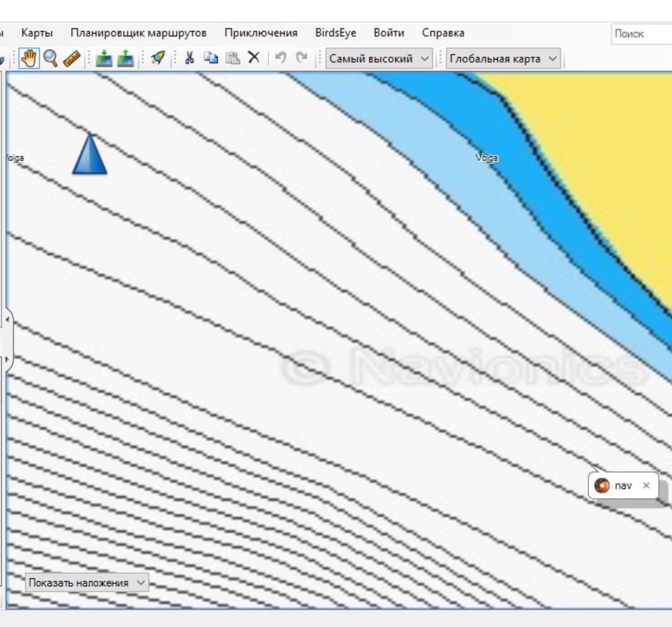Open the Самый высокий detail dropdown
Image resolution: width=672 pixels, height=627 pixels.
379,59
